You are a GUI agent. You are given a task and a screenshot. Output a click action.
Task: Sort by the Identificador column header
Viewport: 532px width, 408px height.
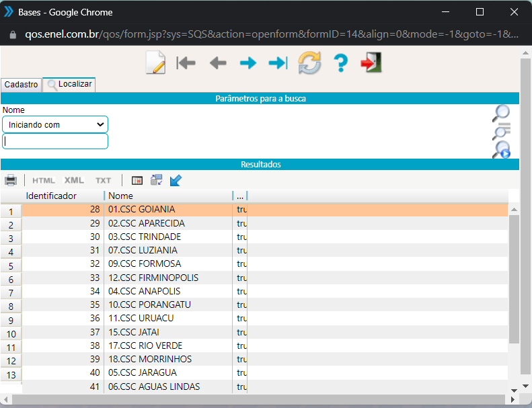tap(51, 196)
